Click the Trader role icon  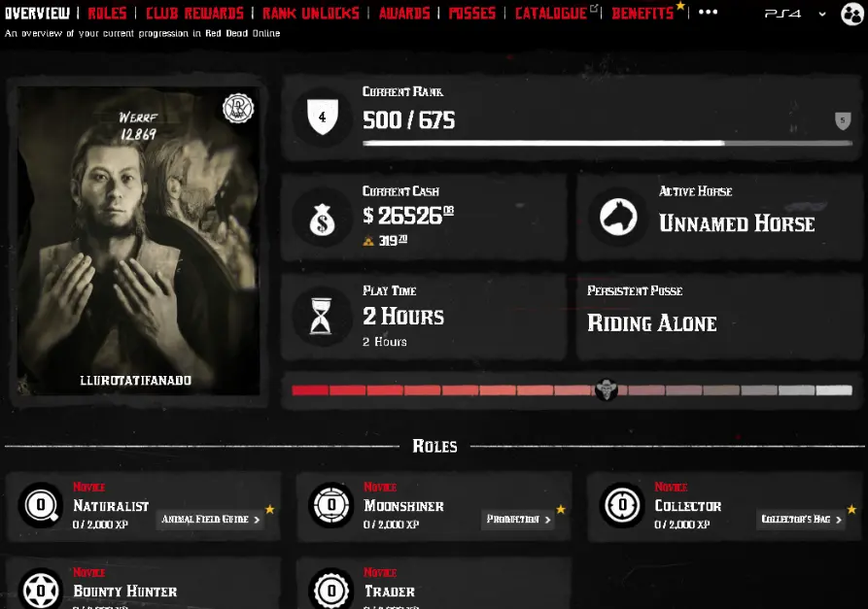click(331, 590)
